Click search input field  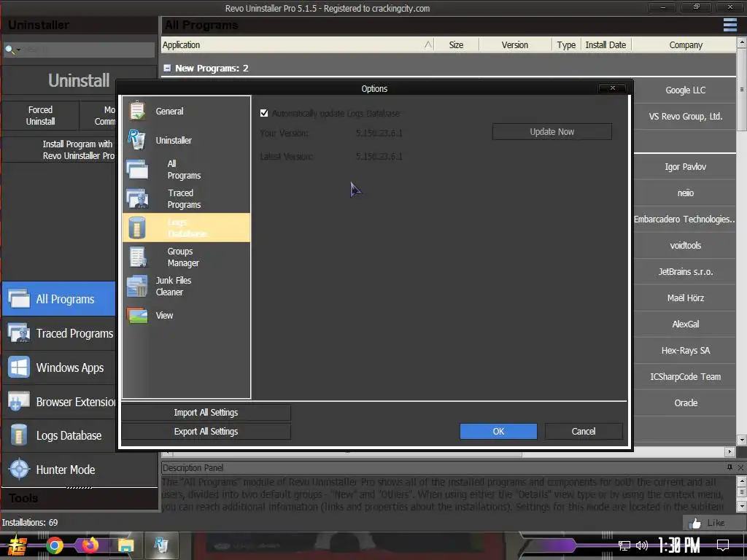88,50
